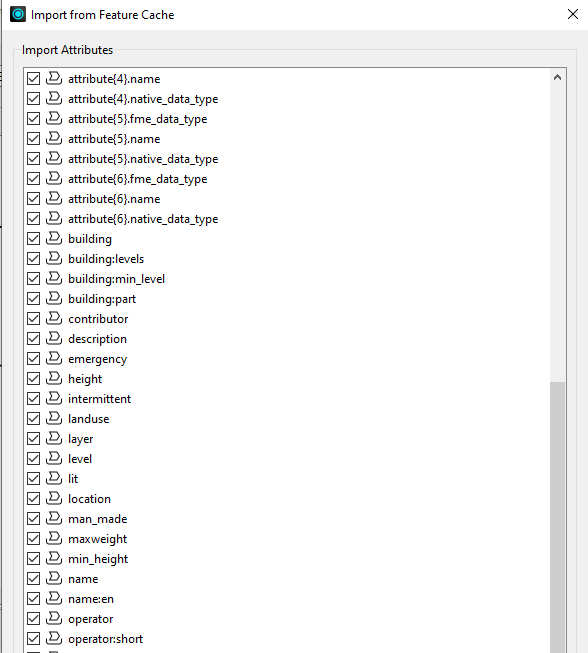Click the vertical scrollbar thumb
The height and width of the screenshot is (653, 588).
557,516
